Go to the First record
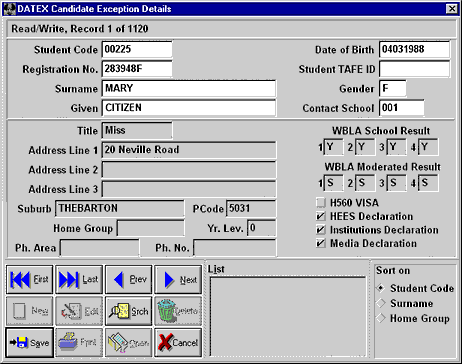 (x=29, y=279)
